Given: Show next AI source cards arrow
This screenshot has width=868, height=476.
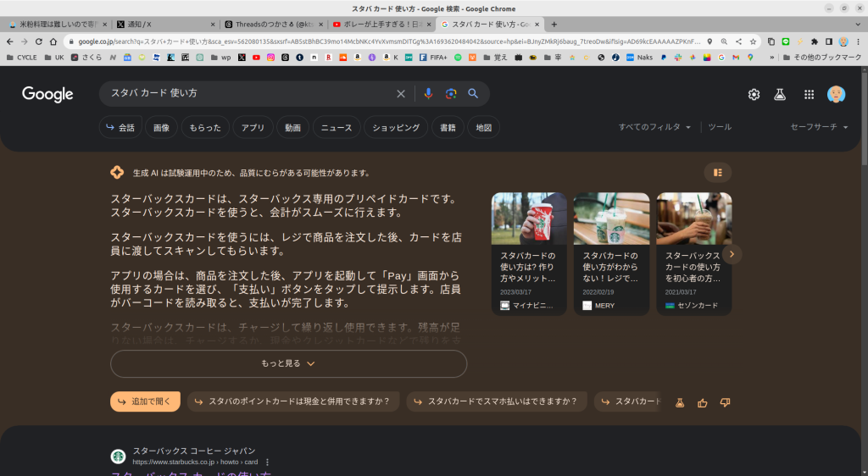Looking at the screenshot, I should [x=732, y=254].
